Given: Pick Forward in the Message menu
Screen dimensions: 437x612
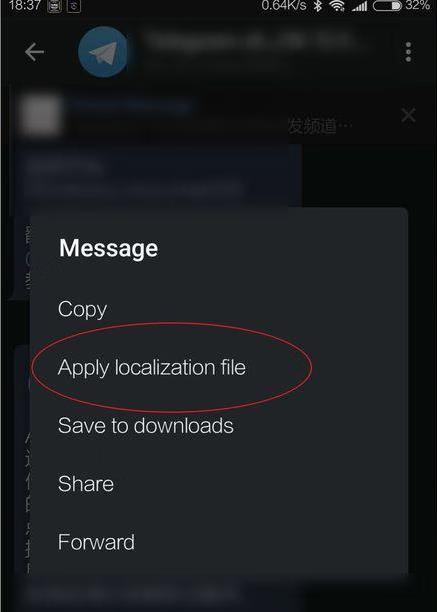Looking at the screenshot, I should coord(96,542).
